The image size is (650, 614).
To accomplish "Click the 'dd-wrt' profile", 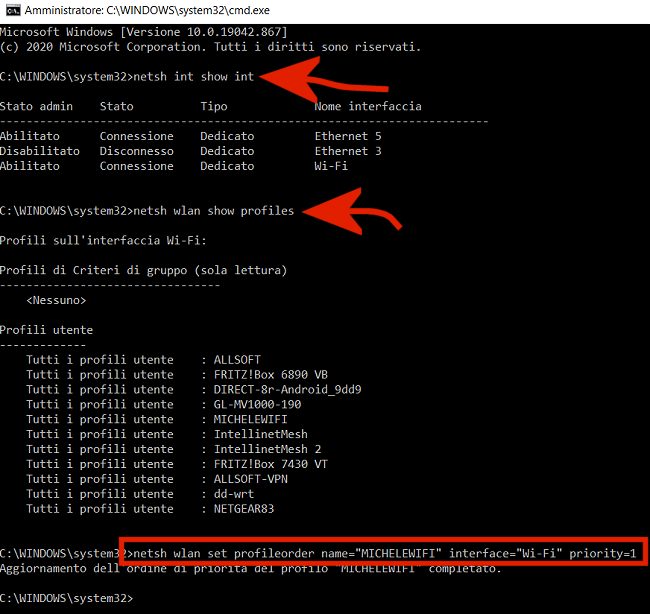I will tap(234, 494).
